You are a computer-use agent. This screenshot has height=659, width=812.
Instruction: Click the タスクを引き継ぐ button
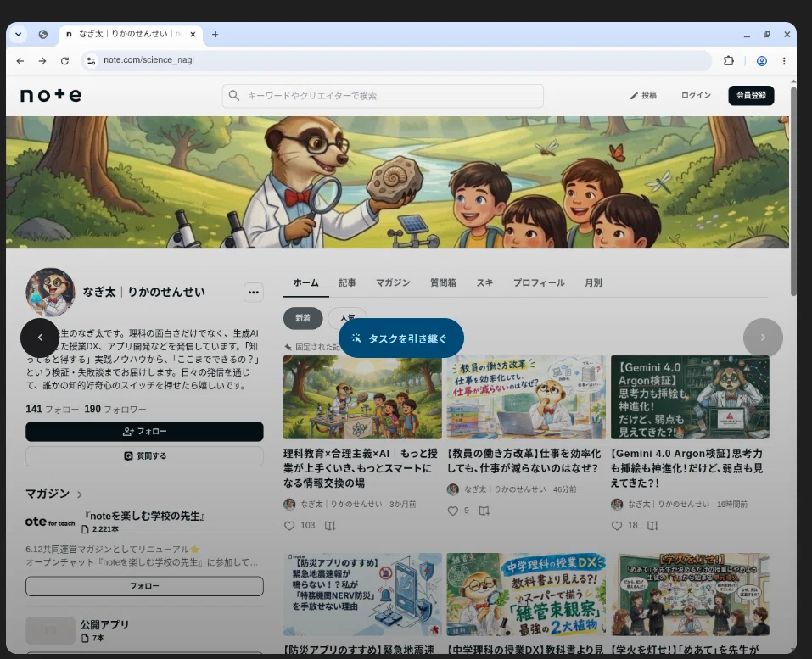point(400,338)
